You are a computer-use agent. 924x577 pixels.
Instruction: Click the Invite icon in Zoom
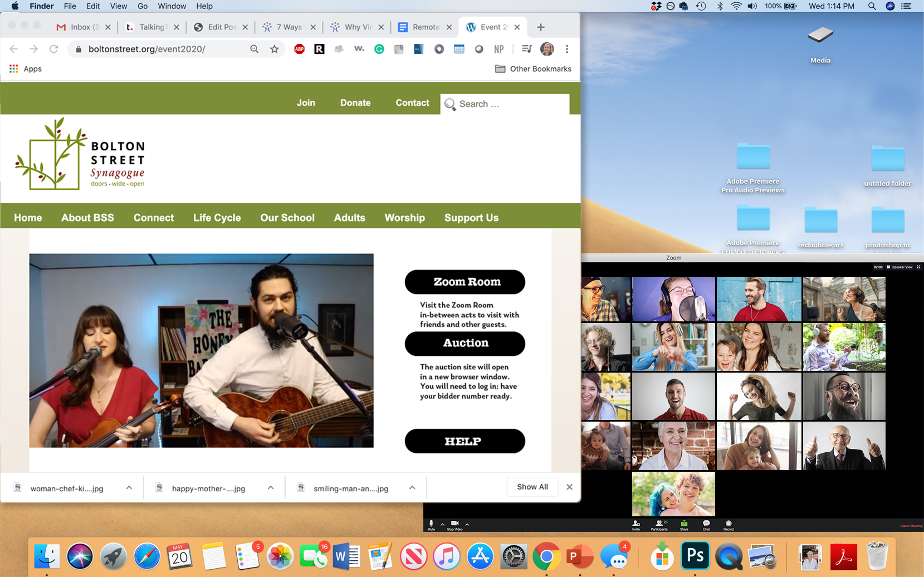[x=636, y=525]
